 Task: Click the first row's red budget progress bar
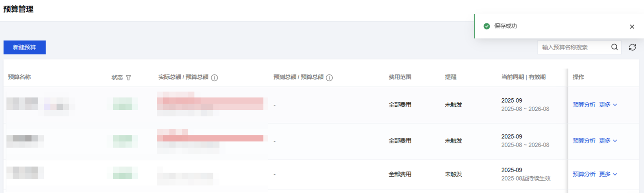(210, 104)
